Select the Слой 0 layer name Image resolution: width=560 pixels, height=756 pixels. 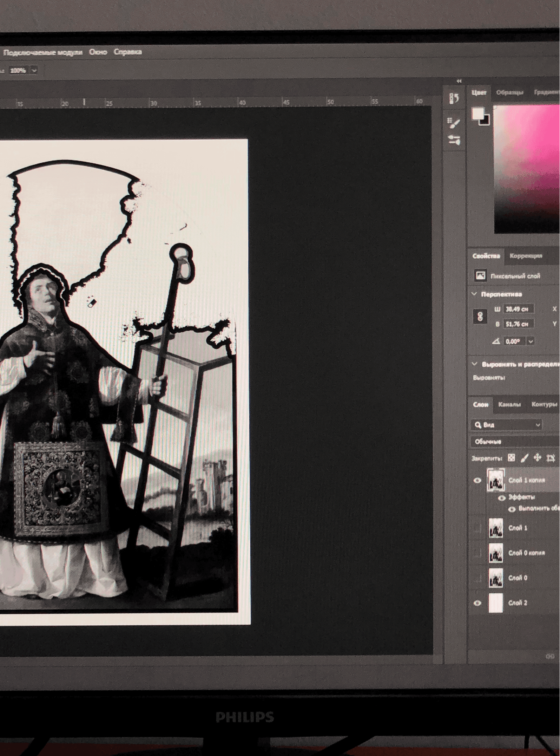[518, 578]
